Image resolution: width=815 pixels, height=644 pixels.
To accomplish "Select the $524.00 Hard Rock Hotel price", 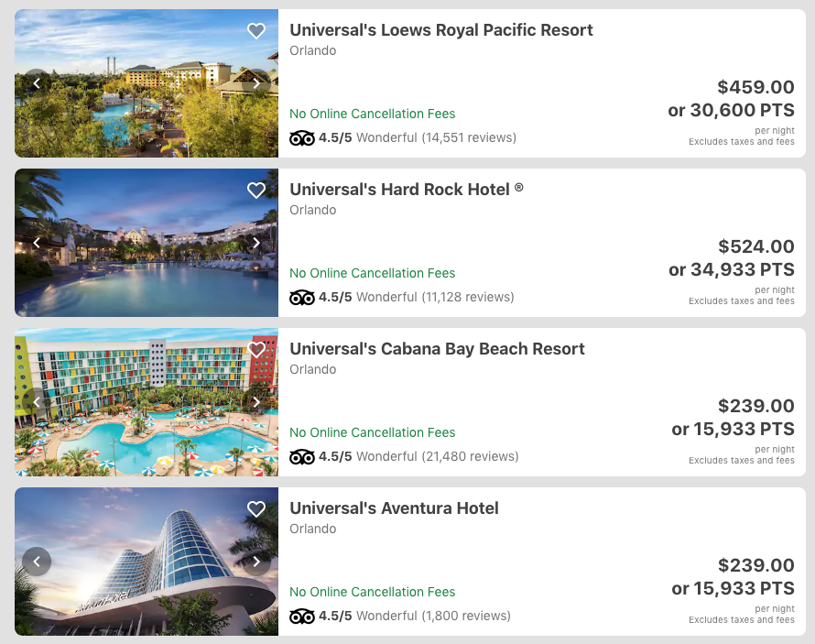I will coord(755,246).
